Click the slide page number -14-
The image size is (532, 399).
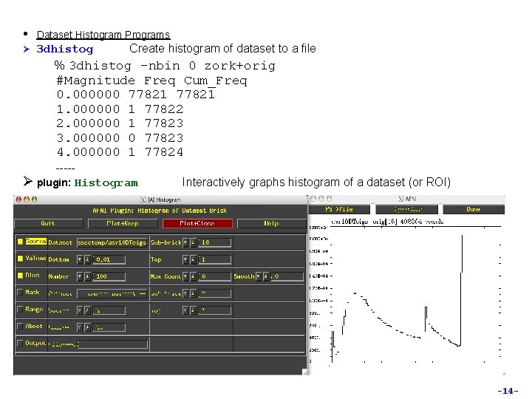(508, 391)
